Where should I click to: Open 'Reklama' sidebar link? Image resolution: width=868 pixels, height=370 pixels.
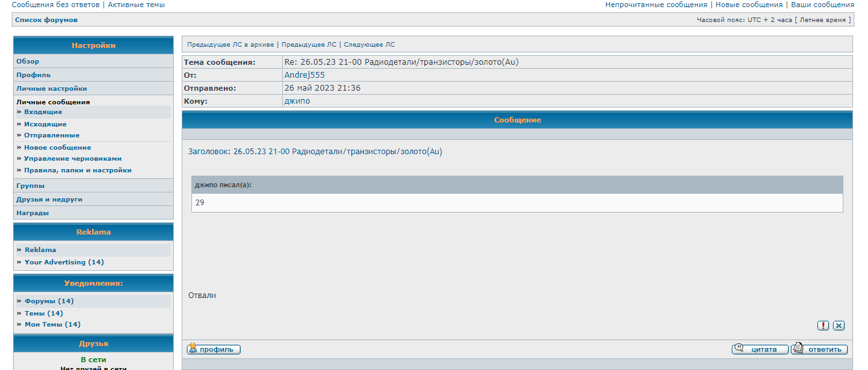point(40,249)
